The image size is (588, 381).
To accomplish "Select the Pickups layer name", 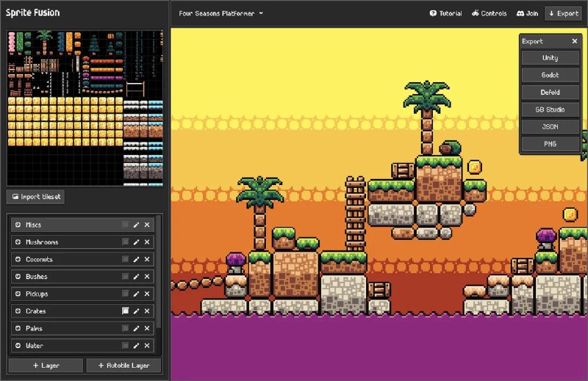I will [x=37, y=294].
